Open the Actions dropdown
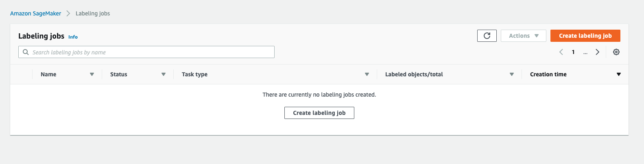This screenshot has width=644, height=164. click(x=523, y=36)
